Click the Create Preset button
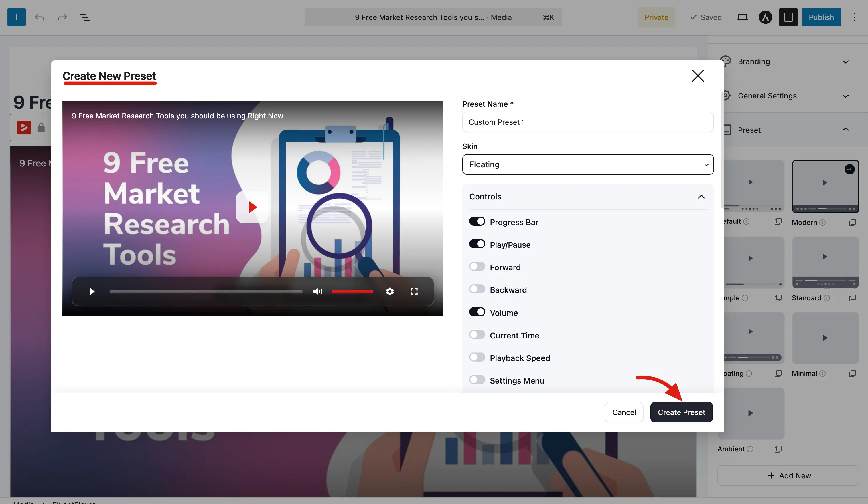Screen dimensions: 868x504 681,412
